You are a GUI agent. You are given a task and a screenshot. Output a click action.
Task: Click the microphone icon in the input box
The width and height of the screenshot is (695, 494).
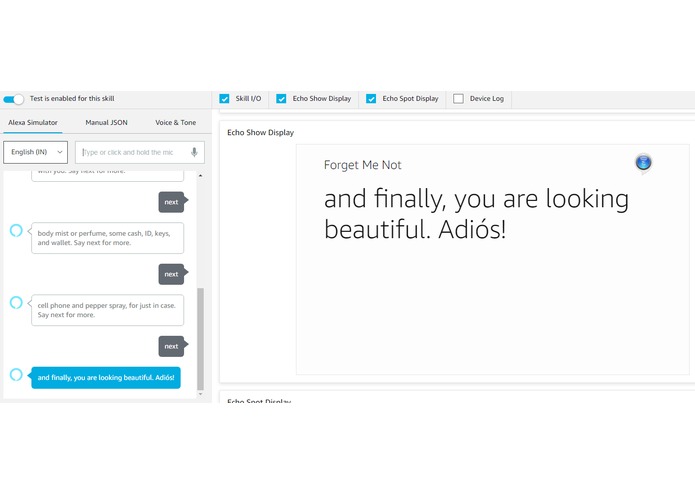(x=194, y=152)
